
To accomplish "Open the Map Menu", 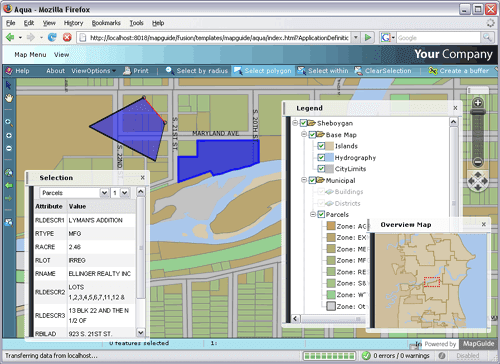I will coord(30,55).
